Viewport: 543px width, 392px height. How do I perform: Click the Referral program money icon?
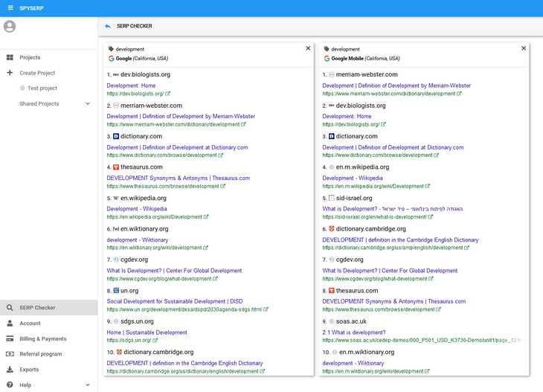pos(10,354)
